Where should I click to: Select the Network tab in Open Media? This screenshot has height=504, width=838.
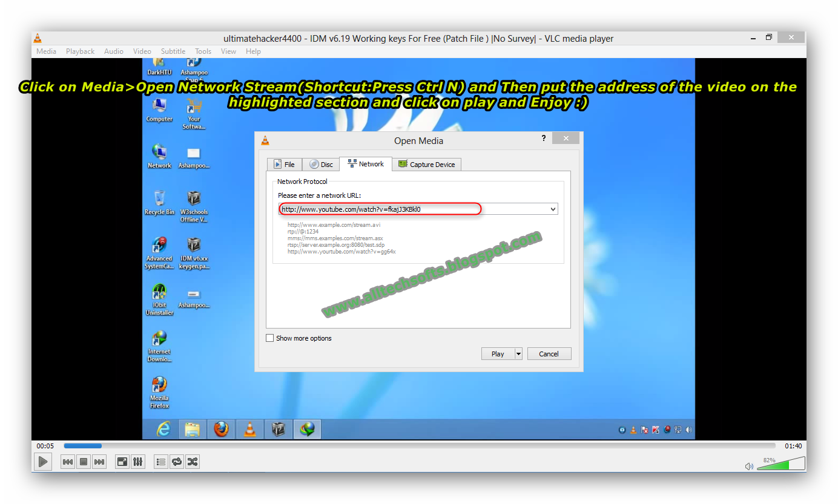[x=366, y=164]
